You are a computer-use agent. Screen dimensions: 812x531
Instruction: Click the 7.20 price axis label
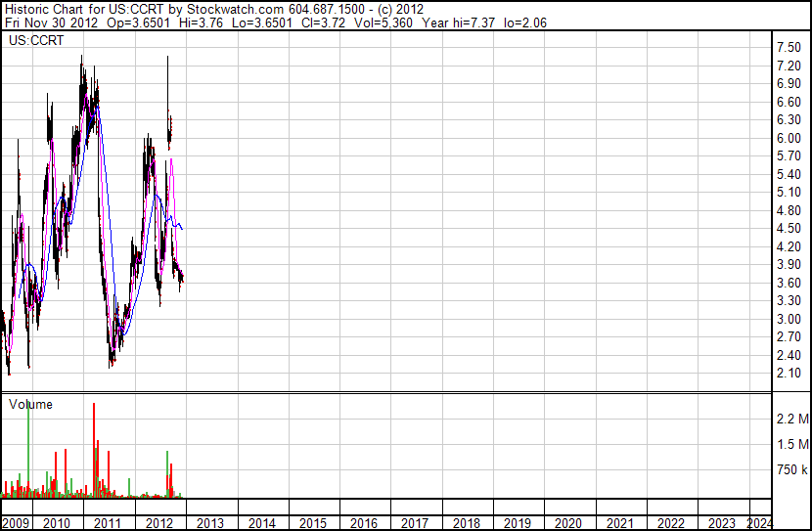789,66
